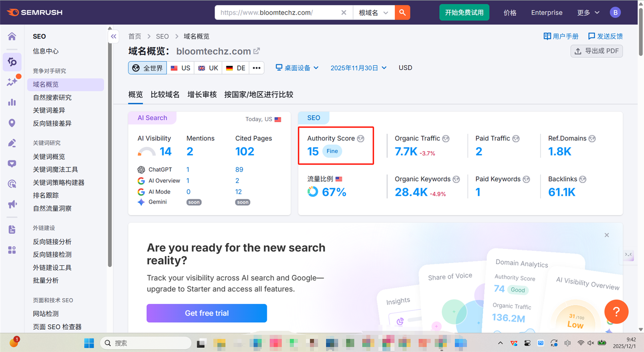Open the report document sidebar icon
The image size is (644, 352).
12,229
